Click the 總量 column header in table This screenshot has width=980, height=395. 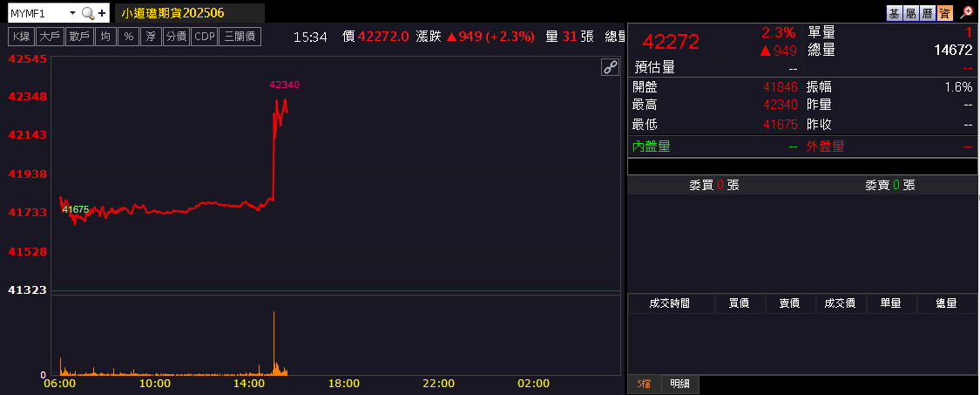947,303
